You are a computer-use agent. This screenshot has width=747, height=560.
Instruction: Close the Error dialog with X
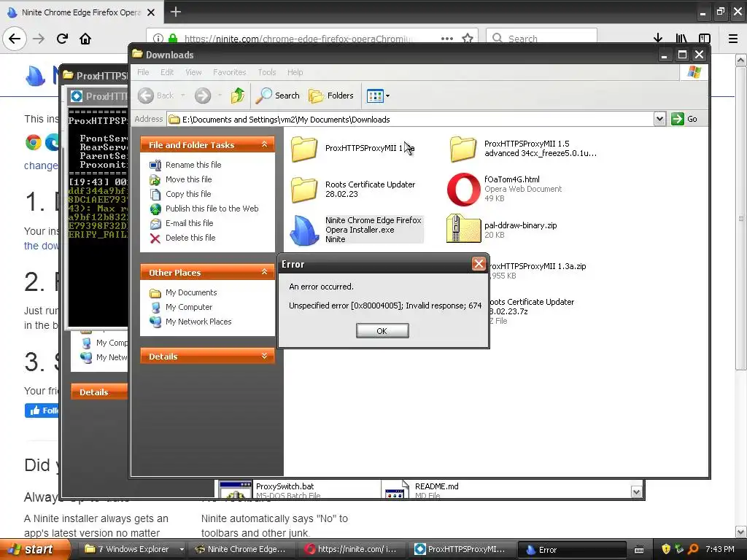pos(479,263)
